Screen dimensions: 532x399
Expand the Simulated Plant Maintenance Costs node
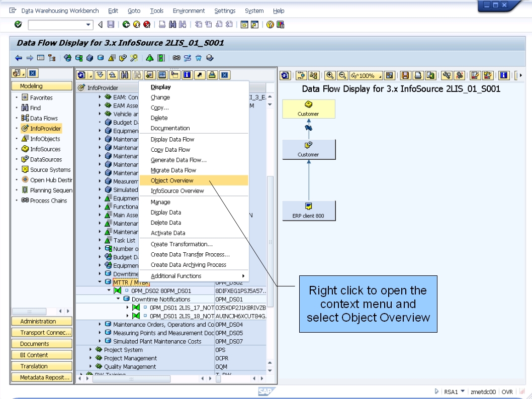click(x=100, y=341)
